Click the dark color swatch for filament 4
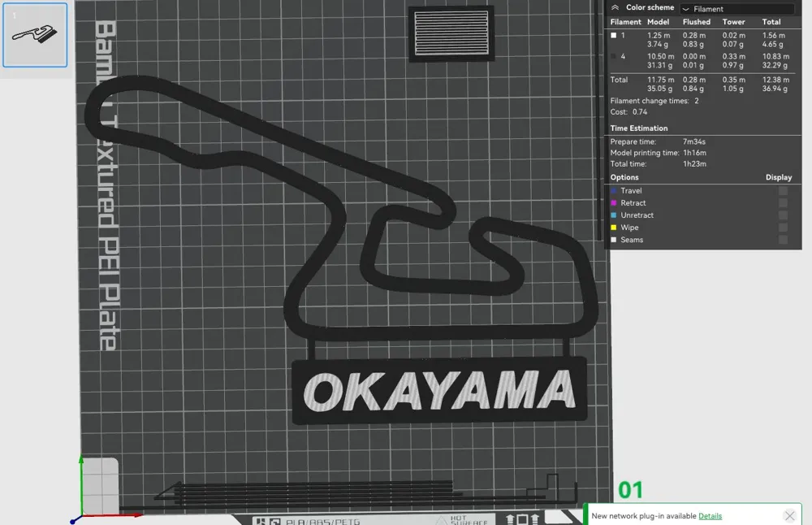The width and height of the screenshot is (812, 525). [x=614, y=57]
